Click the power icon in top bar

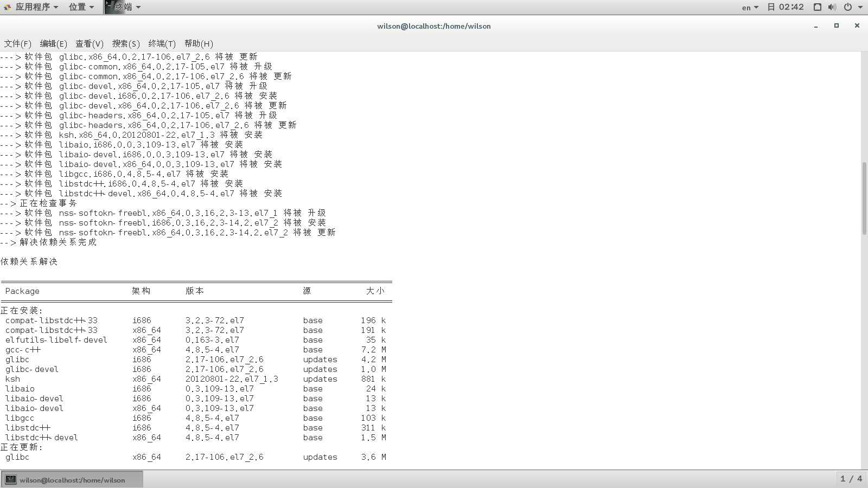tap(847, 7)
